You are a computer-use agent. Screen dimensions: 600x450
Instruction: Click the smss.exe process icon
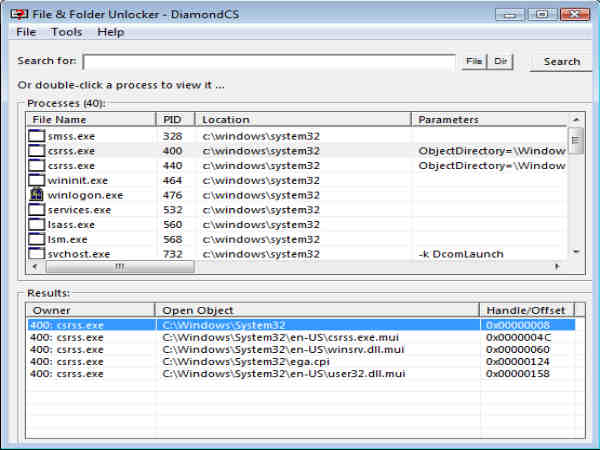[x=37, y=135]
